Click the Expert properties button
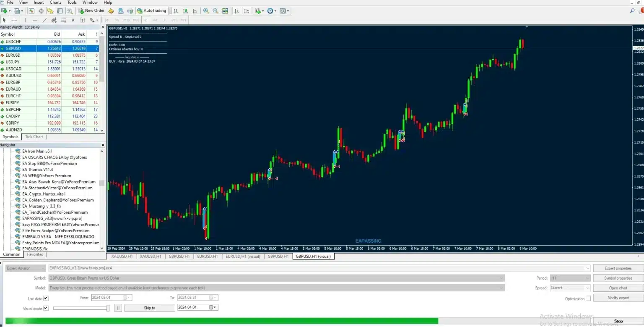644x327 pixels. [618, 268]
